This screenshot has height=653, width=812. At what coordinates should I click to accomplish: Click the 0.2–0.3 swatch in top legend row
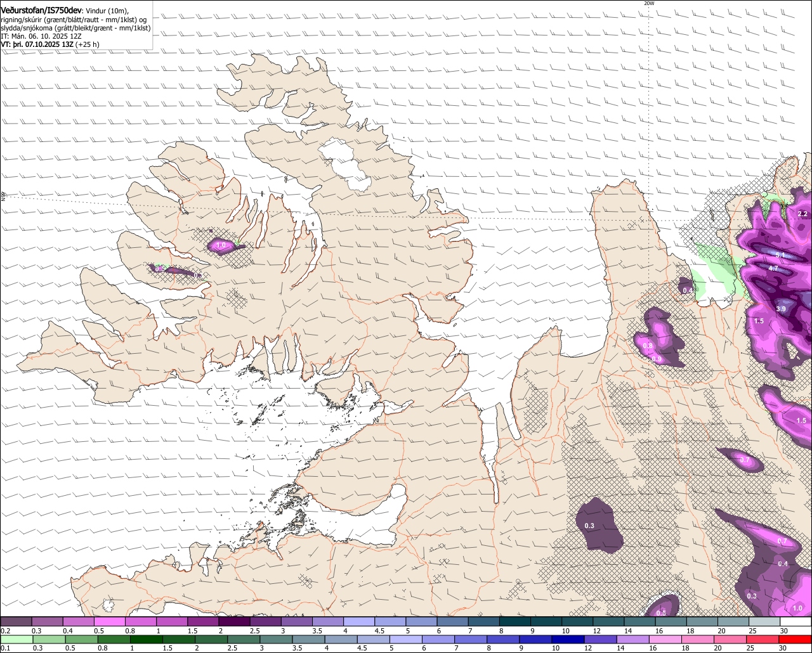coord(16,621)
